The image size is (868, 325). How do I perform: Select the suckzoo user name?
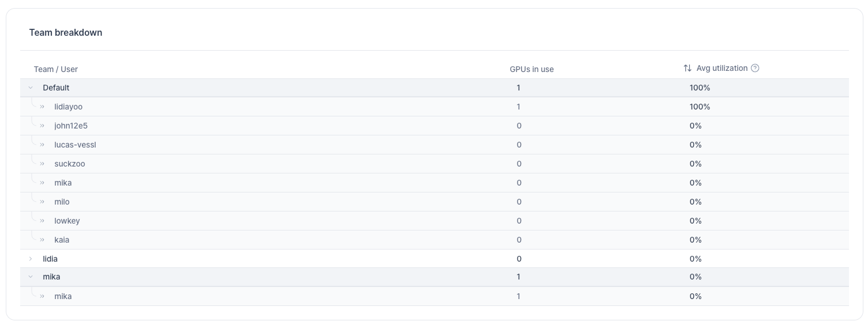pos(70,164)
